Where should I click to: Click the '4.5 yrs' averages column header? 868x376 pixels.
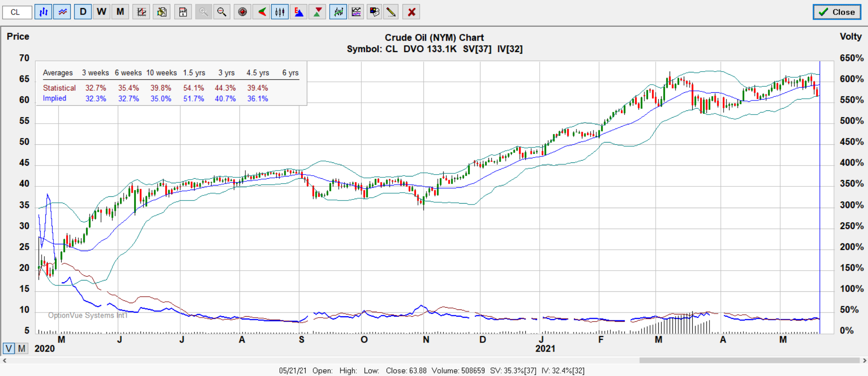tap(258, 73)
